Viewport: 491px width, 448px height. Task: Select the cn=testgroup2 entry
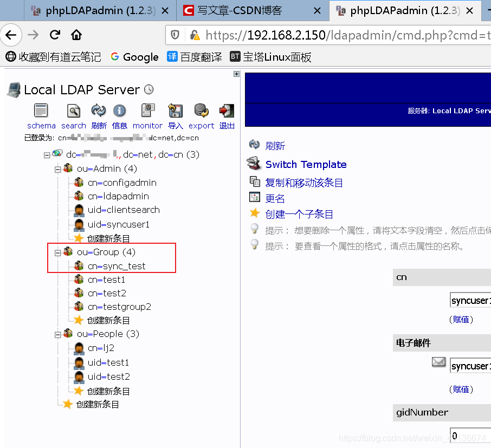point(119,307)
